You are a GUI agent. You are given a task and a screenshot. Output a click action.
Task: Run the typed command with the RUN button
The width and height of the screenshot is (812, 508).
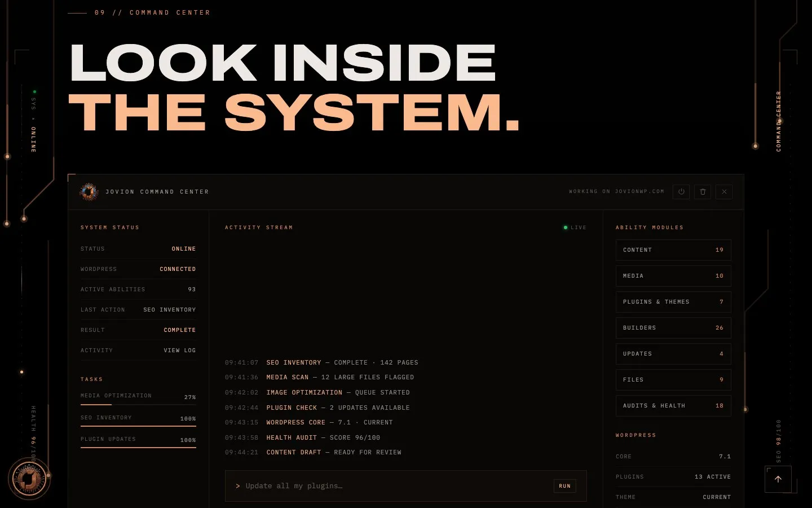click(x=564, y=486)
